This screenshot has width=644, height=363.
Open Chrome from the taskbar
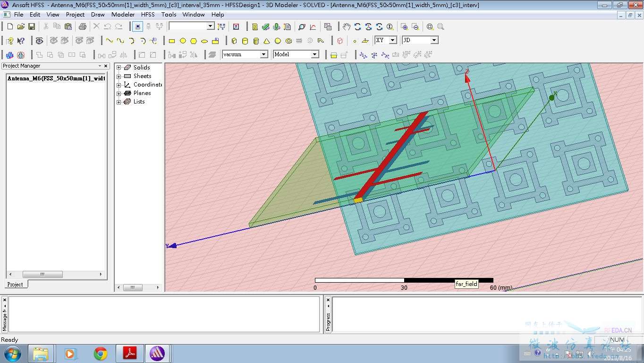point(100,354)
